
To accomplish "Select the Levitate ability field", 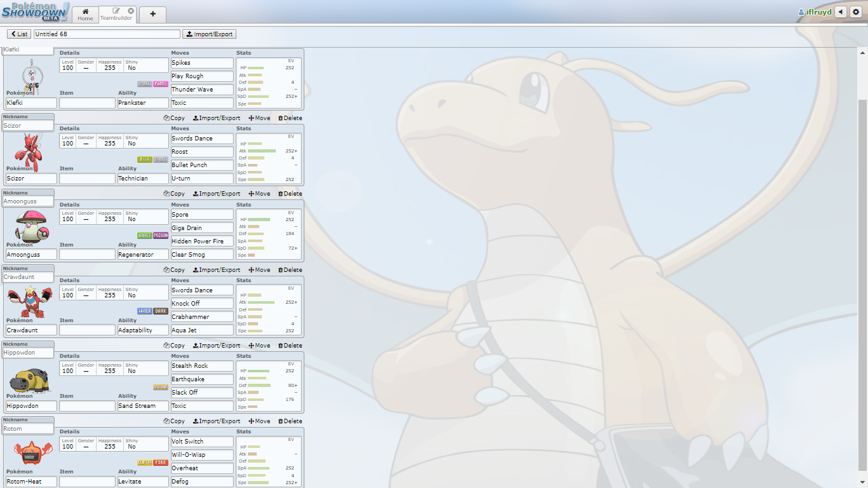I will click(x=143, y=482).
